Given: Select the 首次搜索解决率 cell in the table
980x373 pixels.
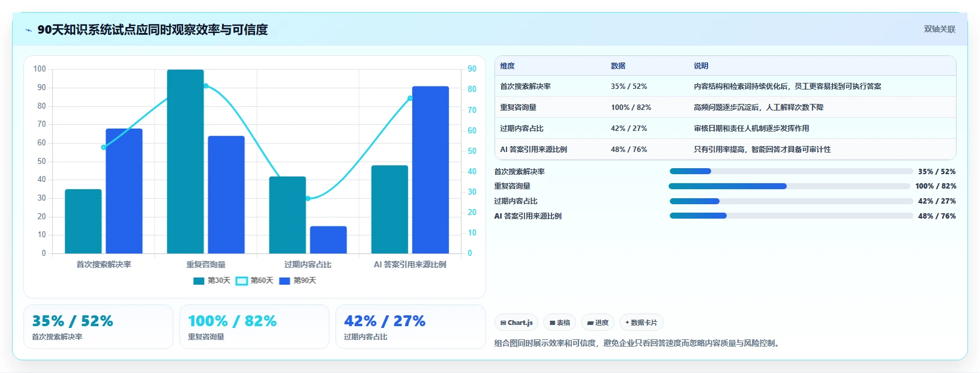Looking at the screenshot, I should point(525,86).
